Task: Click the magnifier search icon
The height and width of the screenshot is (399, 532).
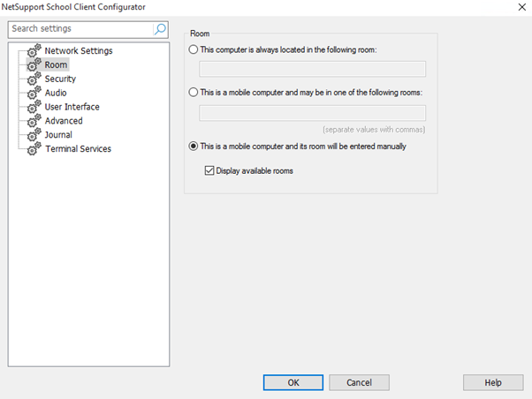Action: (x=160, y=29)
